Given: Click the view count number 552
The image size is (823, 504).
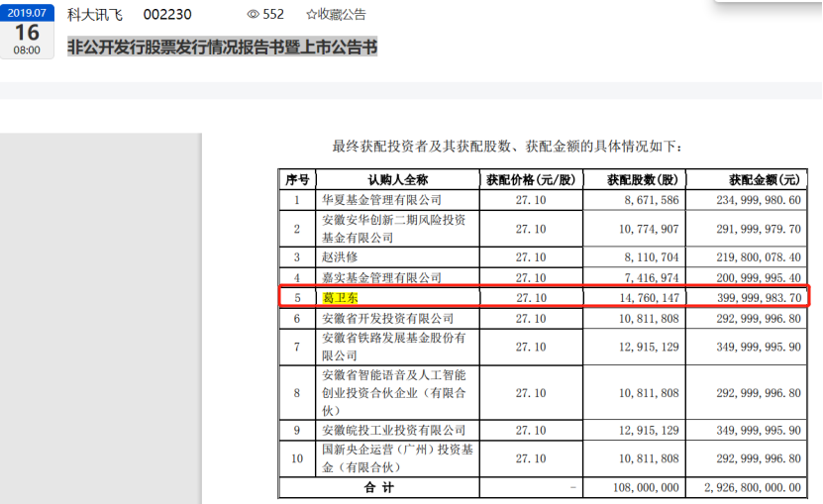Looking at the screenshot, I should 273,15.
